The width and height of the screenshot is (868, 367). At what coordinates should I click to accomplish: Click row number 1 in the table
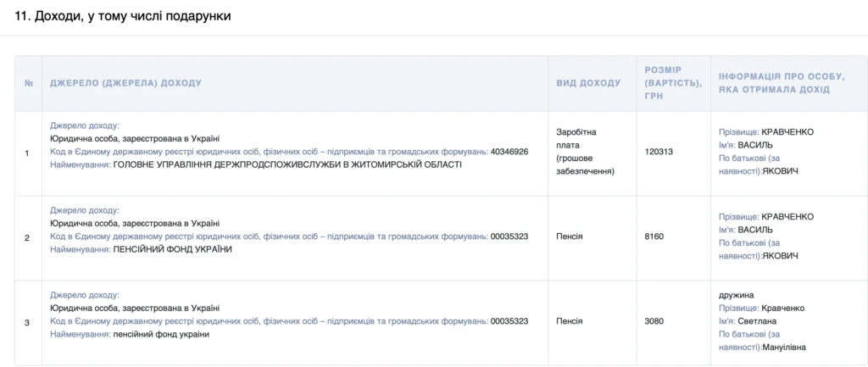pos(28,153)
